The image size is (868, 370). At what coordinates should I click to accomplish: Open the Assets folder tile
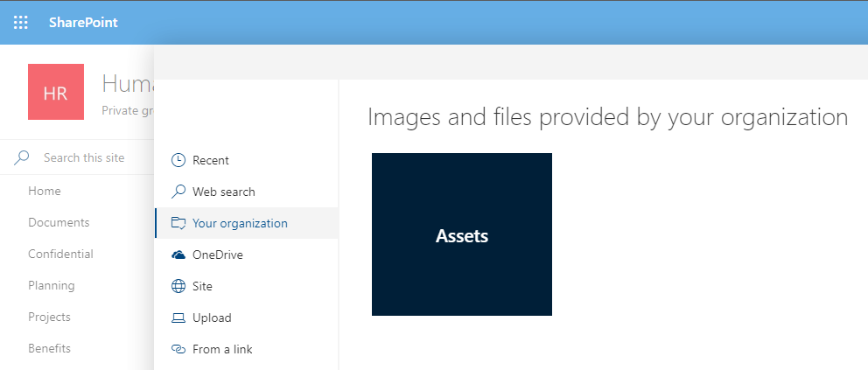point(462,234)
